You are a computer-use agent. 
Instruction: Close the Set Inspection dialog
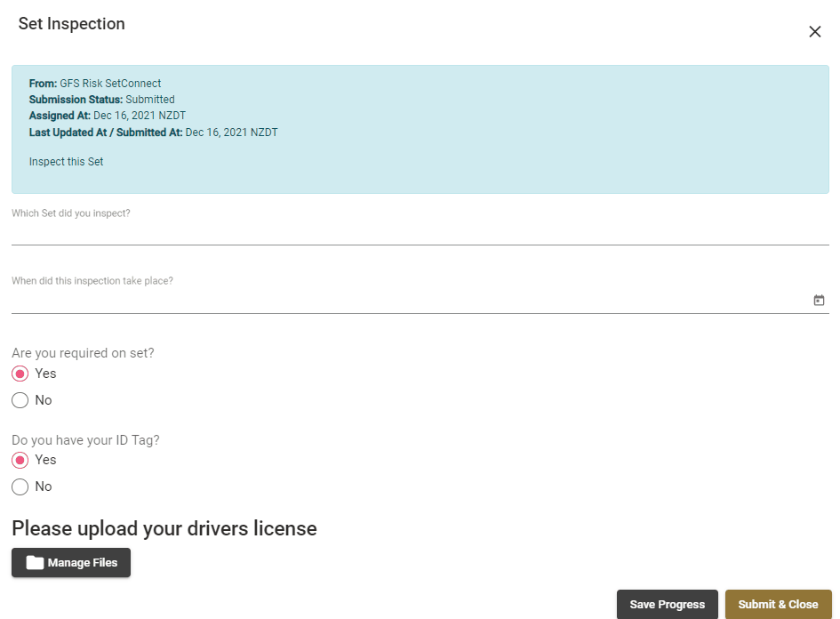click(x=814, y=32)
